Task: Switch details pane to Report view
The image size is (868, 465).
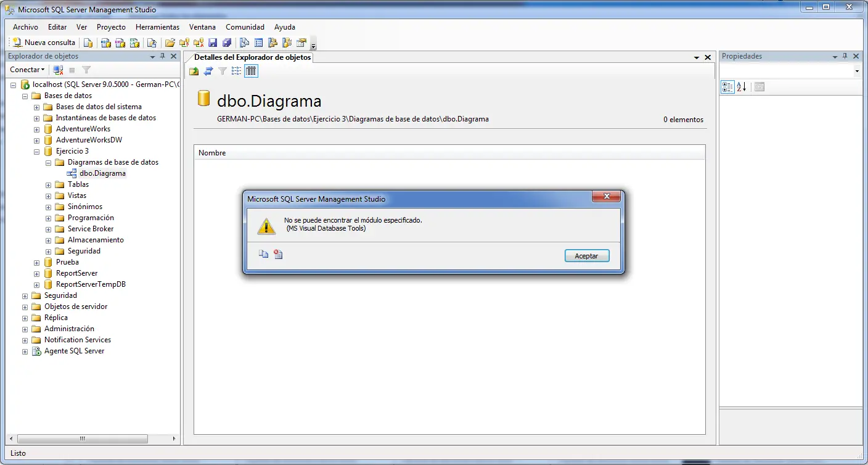Action: (x=251, y=71)
